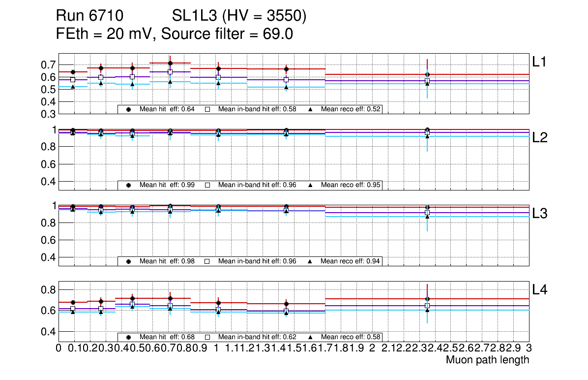Select 'Mean hit eff: 0.68' in L4 legend
Screen dimensions: 588x380
click(167, 337)
